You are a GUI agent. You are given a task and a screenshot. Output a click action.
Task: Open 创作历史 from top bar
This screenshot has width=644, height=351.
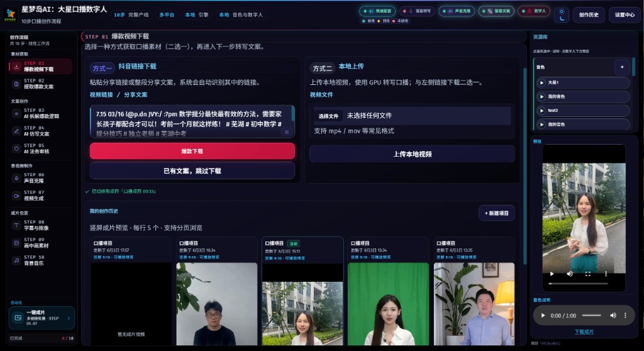pos(589,15)
